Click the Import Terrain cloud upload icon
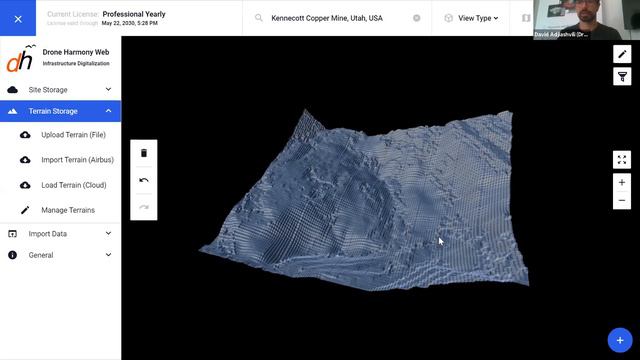Viewport: 640px width, 360px height. [x=25, y=160]
